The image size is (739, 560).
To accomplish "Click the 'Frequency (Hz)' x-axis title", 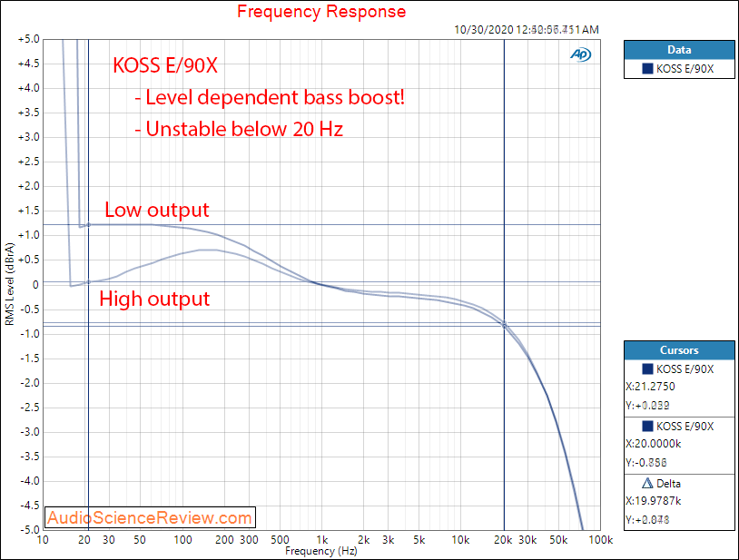I will [321, 551].
